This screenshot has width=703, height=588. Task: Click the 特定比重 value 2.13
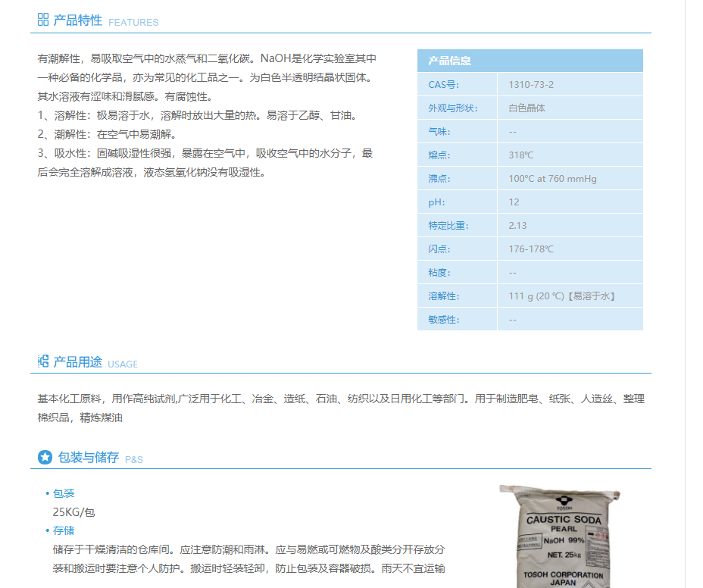click(517, 226)
